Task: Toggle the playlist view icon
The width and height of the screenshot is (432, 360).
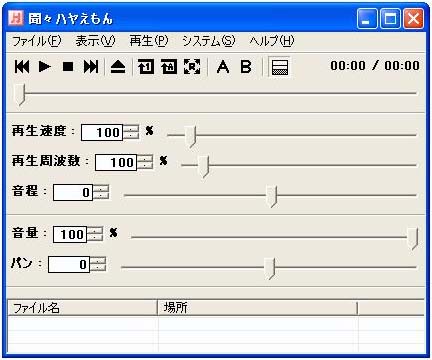Action: (279, 67)
